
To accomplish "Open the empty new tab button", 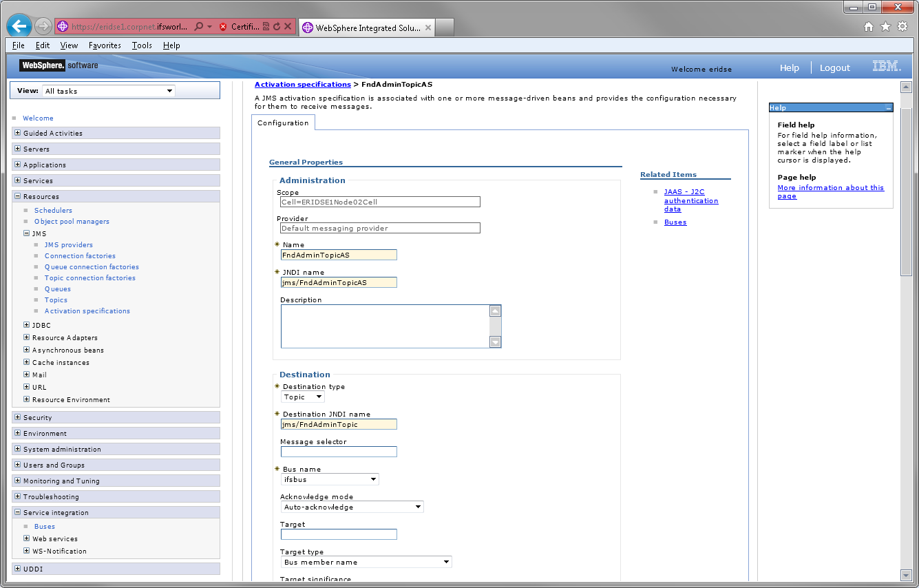I will click(x=445, y=28).
